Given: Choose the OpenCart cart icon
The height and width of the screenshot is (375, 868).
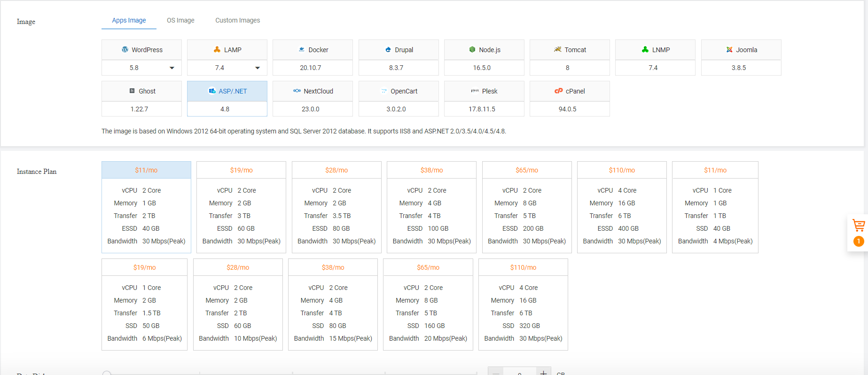Looking at the screenshot, I should click(384, 91).
